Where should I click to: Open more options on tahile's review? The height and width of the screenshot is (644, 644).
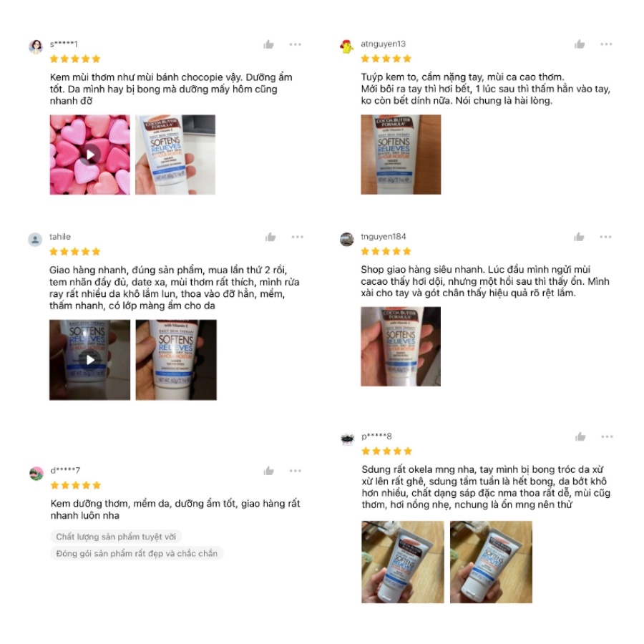click(x=298, y=237)
